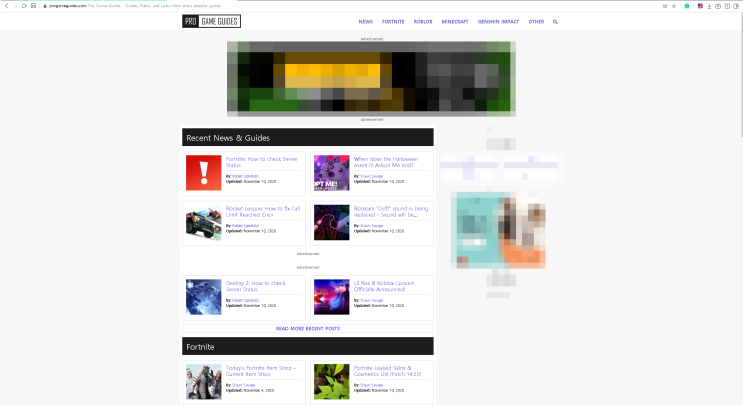Click the Destiny 2 article thumbnail
Image resolution: width=743 pixels, height=405 pixels.
pos(203,297)
